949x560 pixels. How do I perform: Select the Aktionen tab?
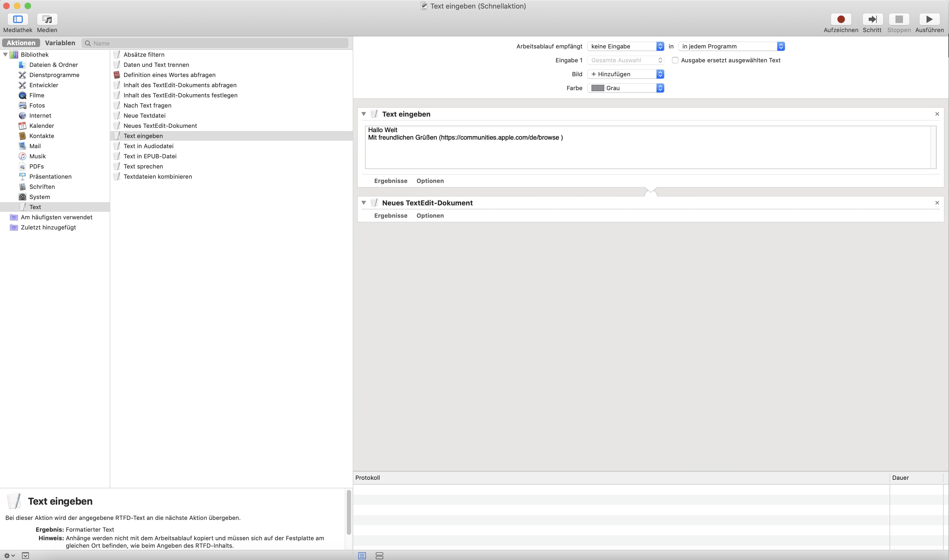coord(21,43)
